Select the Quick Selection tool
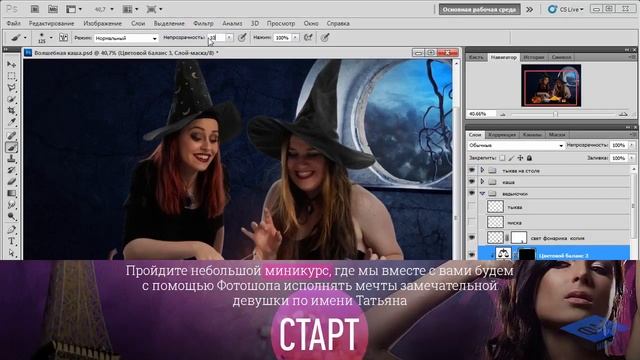 click(x=11, y=99)
